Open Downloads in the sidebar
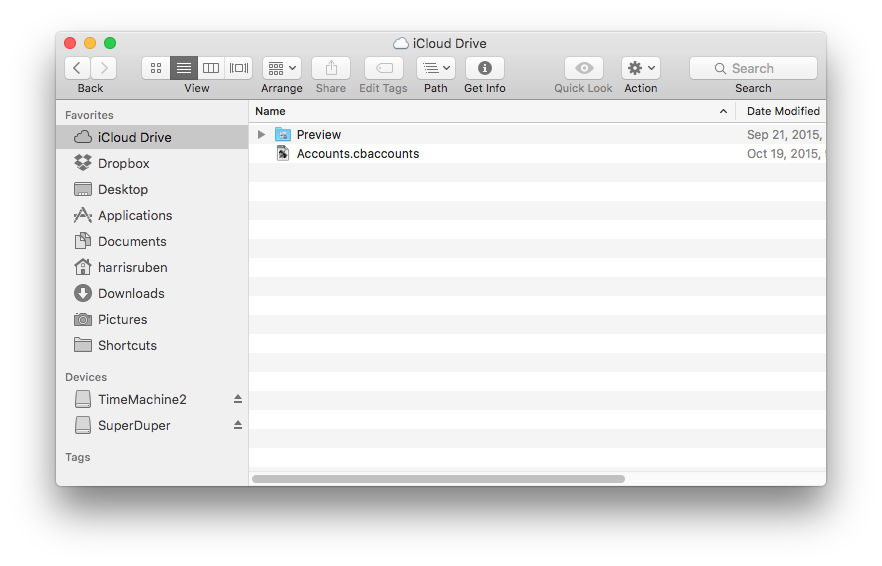This screenshot has width=882, height=566. click(152, 293)
